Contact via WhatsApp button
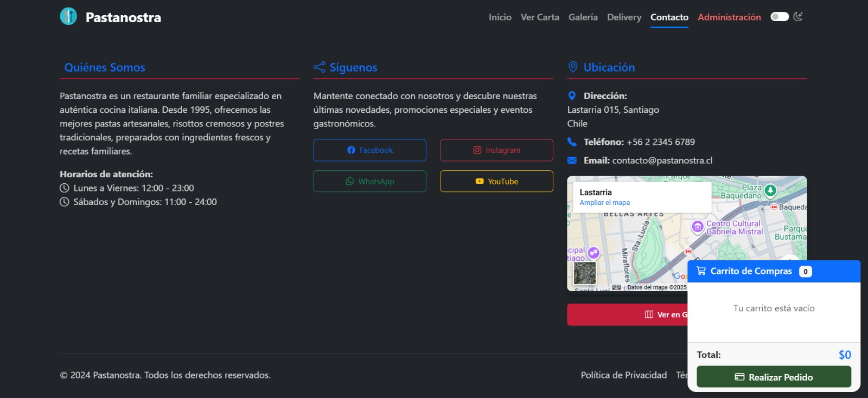The image size is (868, 398). 369,182
